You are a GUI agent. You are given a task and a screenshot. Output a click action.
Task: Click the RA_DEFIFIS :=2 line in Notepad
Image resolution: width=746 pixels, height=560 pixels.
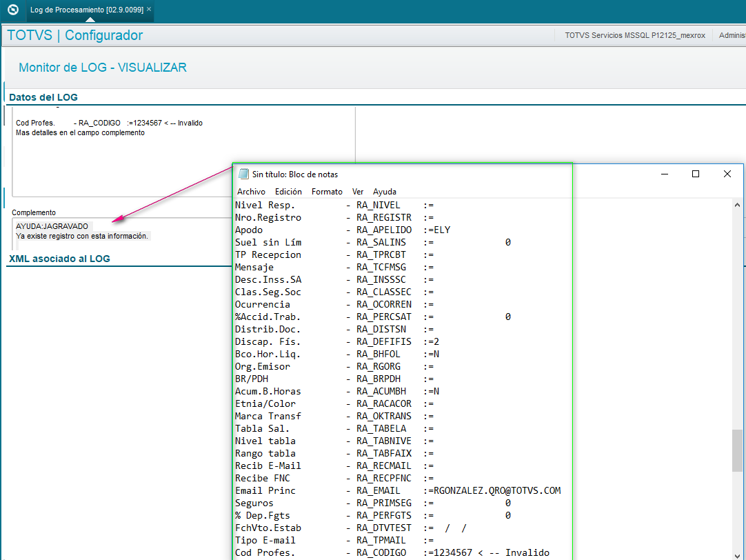pyautogui.click(x=337, y=341)
